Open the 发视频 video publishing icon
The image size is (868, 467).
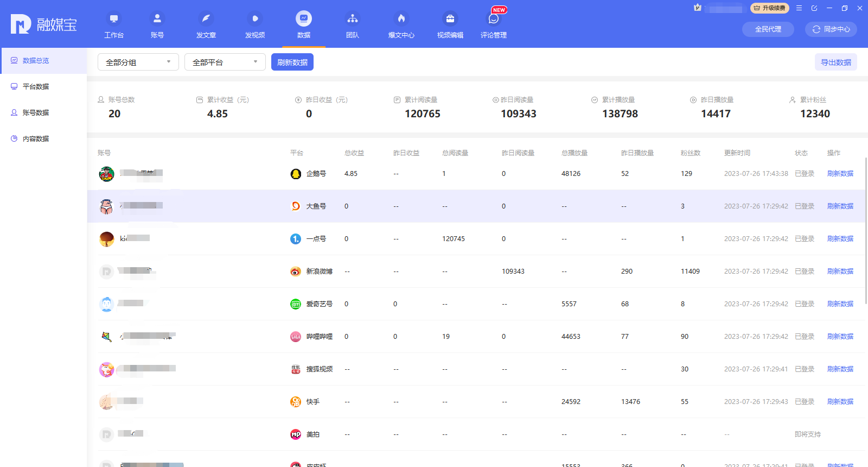tap(255, 19)
